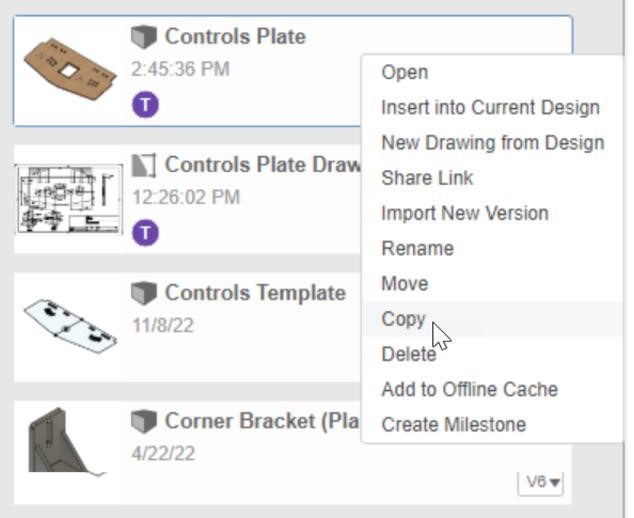Image resolution: width=634 pixels, height=518 pixels.
Task: Click Copy in the context menu
Action: (403, 319)
